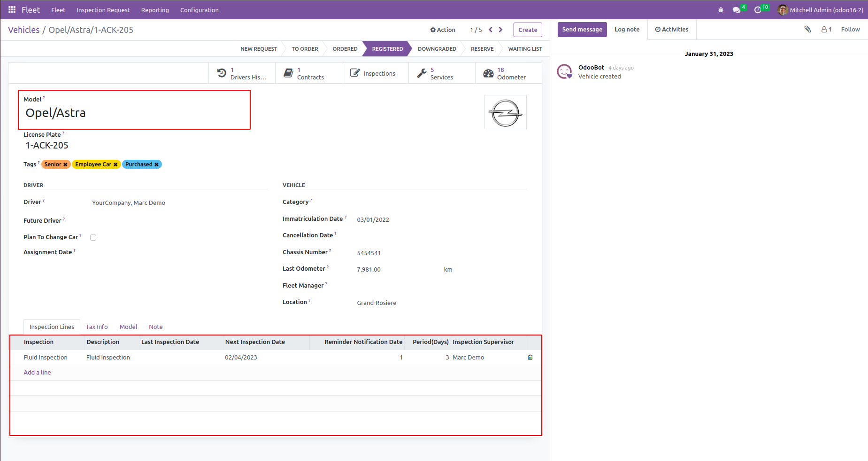Open the Fleet menu
The width and height of the screenshot is (868, 461).
coord(58,10)
